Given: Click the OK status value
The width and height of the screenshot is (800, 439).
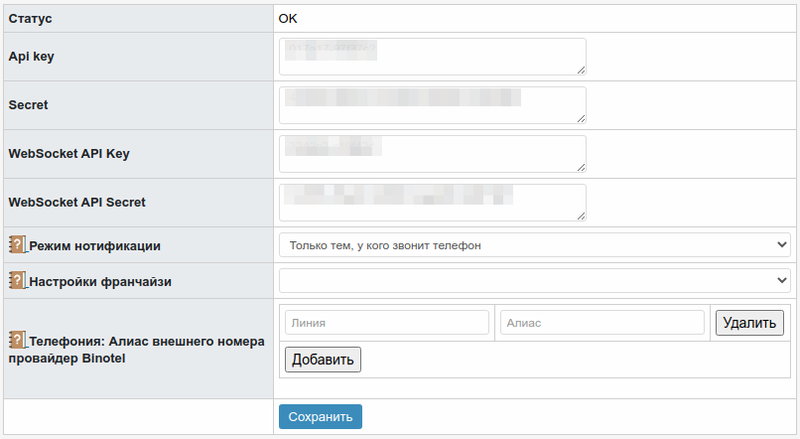Looking at the screenshot, I should pos(288,18).
